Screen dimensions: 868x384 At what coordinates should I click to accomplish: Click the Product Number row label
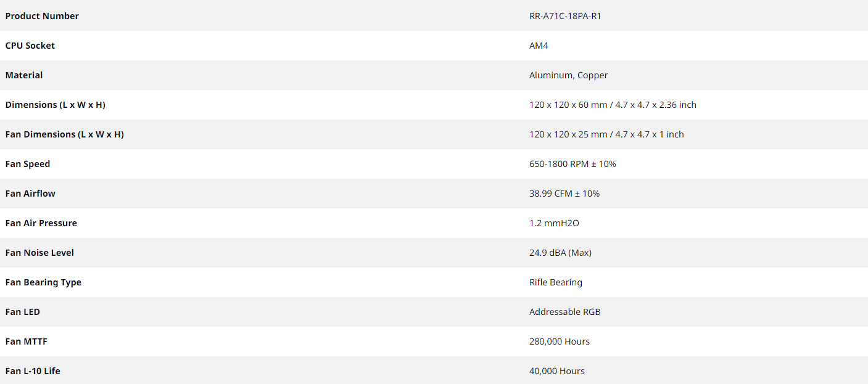pyautogui.click(x=42, y=16)
